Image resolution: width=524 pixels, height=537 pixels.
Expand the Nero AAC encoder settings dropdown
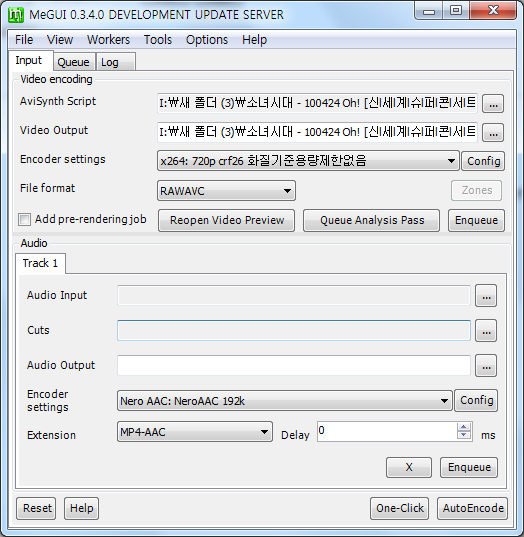point(285,400)
